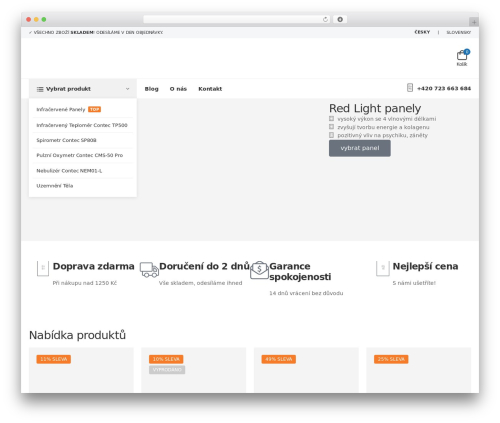Click the top banner about zboží skladem
500x423 pixels.
[96, 32]
